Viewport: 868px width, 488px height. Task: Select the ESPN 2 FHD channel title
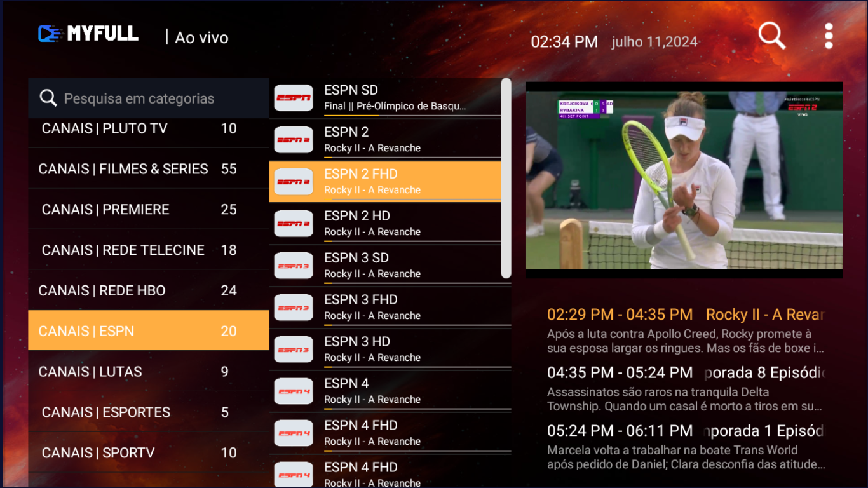(361, 174)
